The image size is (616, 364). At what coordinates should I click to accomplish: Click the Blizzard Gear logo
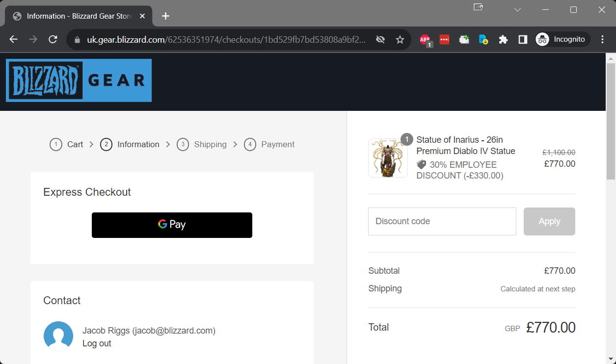click(x=79, y=80)
